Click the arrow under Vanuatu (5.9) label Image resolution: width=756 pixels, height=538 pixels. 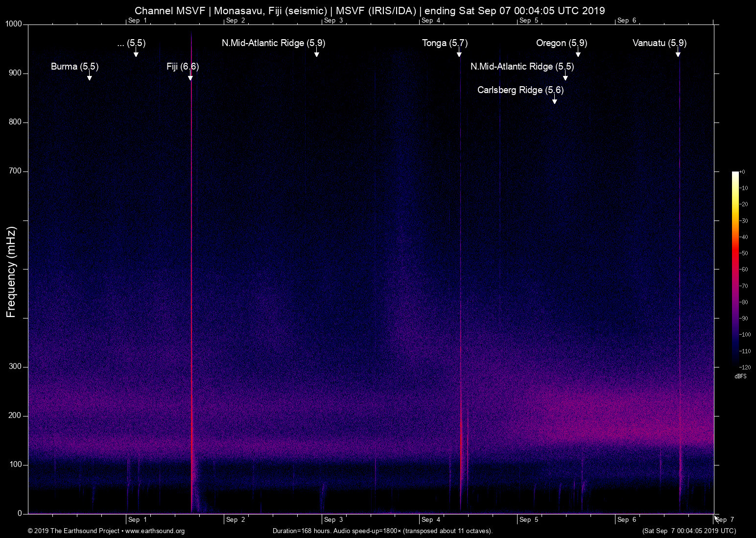pyautogui.click(x=678, y=54)
